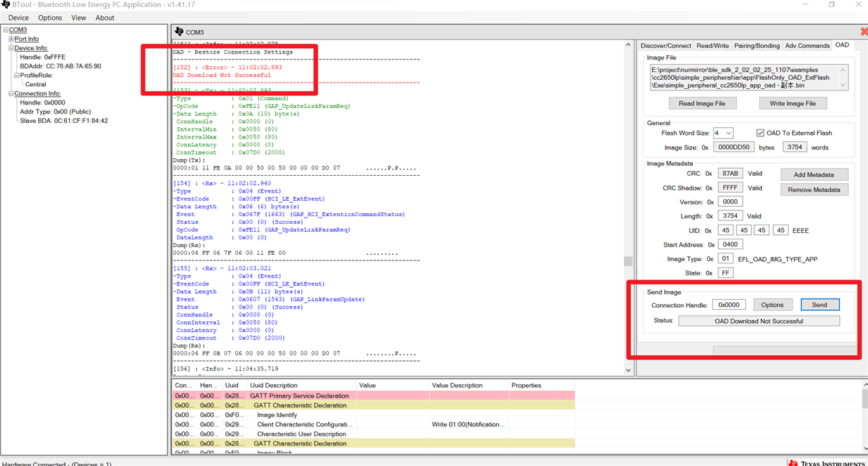Toggle OAD To External Flash checkbox

[760, 133]
